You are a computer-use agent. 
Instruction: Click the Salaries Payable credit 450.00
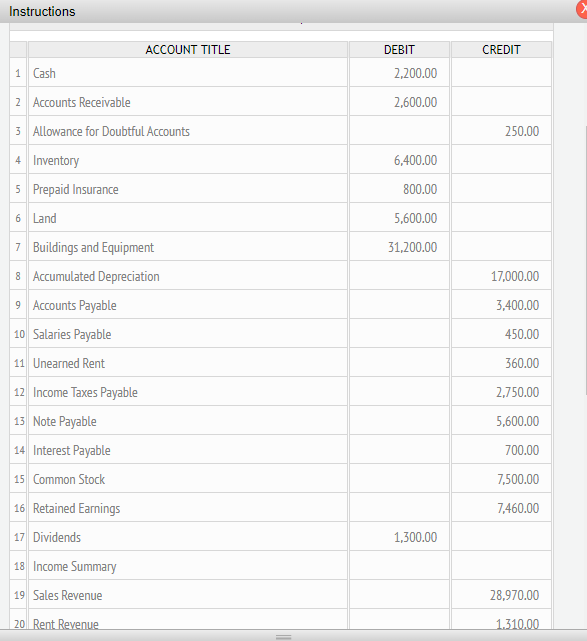click(x=522, y=334)
